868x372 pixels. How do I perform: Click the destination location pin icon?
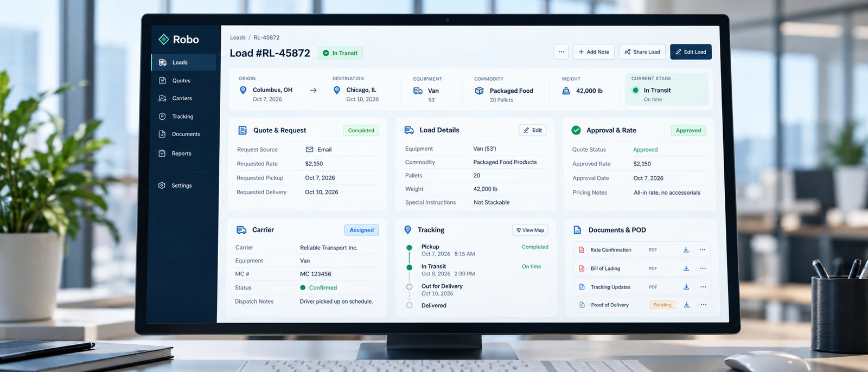(x=337, y=91)
